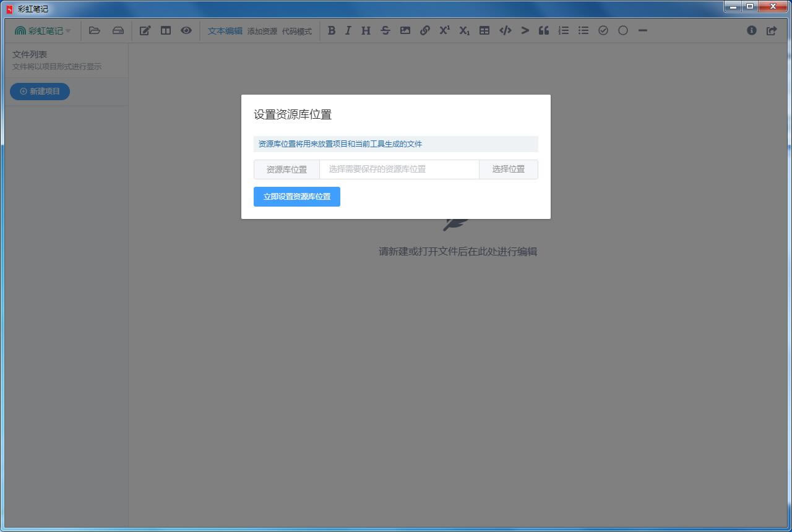Expand the 彩虹笔记 dropdown menu
The image size is (792, 532).
(43, 30)
